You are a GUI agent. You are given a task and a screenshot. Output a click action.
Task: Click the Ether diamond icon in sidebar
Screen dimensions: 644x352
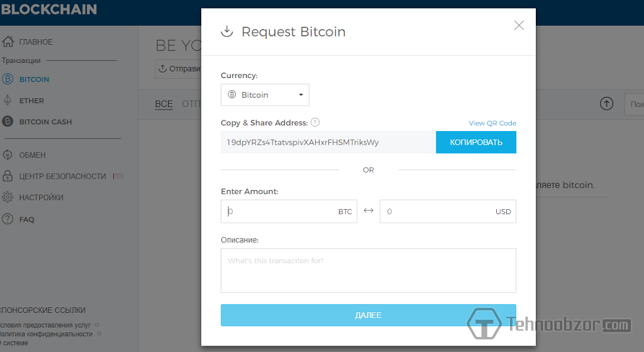pos(8,100)
